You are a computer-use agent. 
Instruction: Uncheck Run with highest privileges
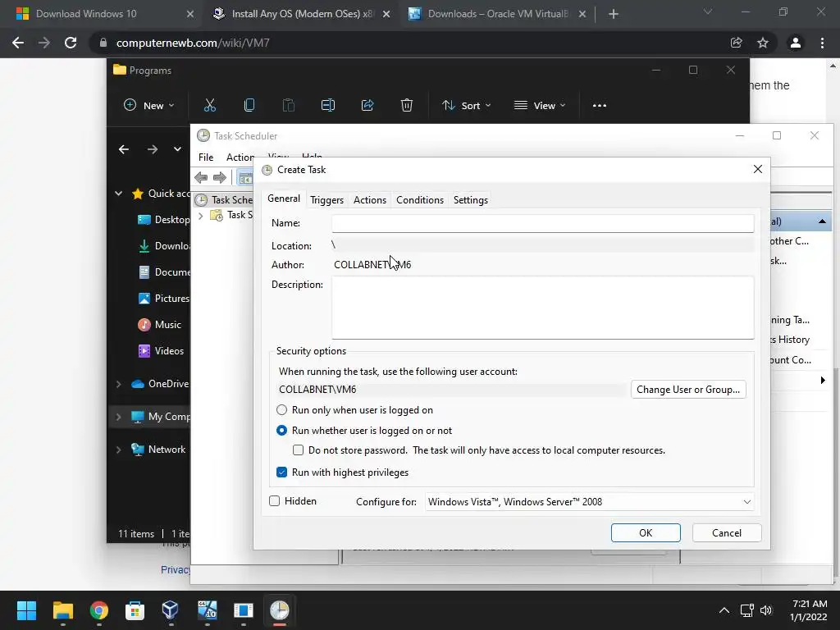coord(281,472)
